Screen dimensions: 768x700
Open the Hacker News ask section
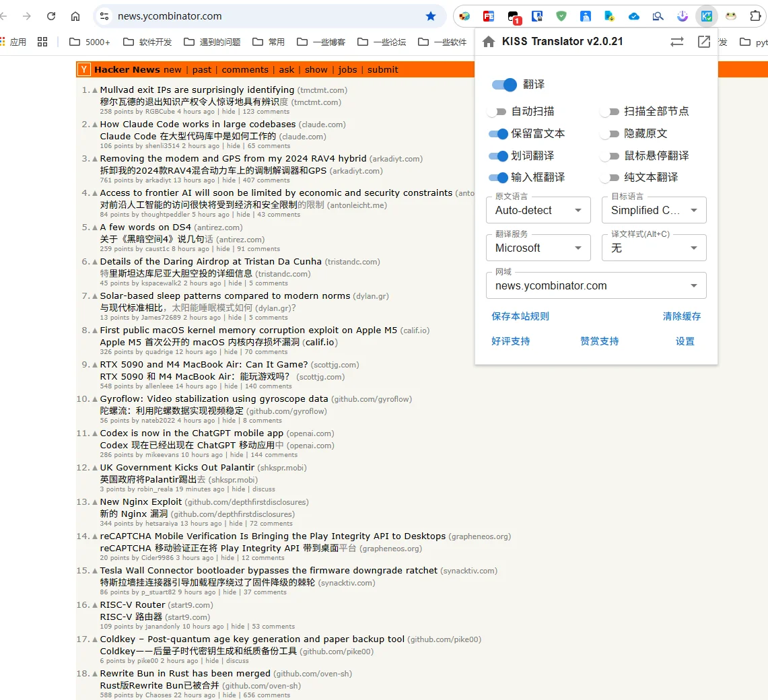[x=287, y=69]
